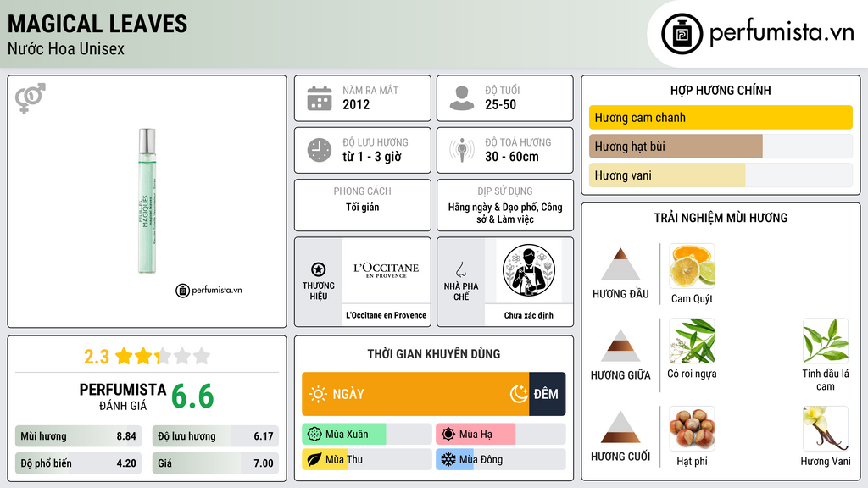Click the snowflake icon for Mùa Đông

tap(448, 459)
